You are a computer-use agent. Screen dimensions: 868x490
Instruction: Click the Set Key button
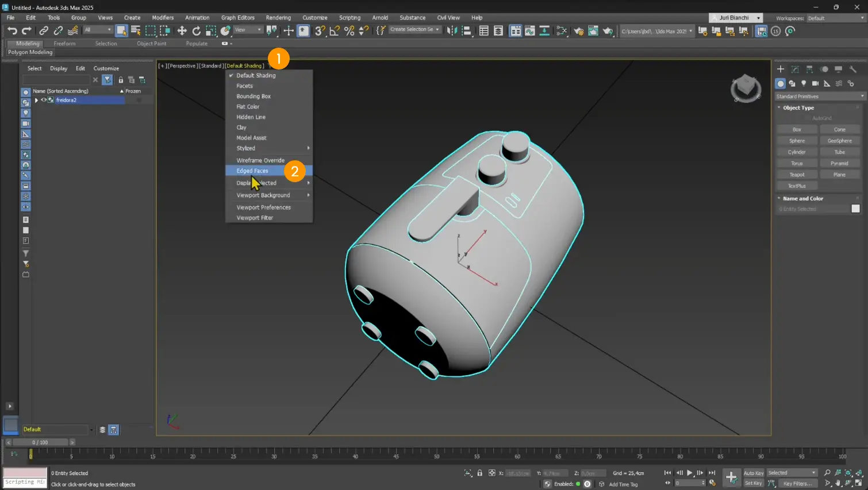click(753, 484)
